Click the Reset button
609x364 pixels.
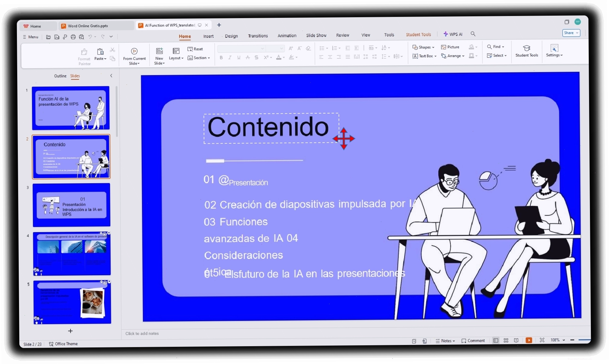(x=195, y=49)
